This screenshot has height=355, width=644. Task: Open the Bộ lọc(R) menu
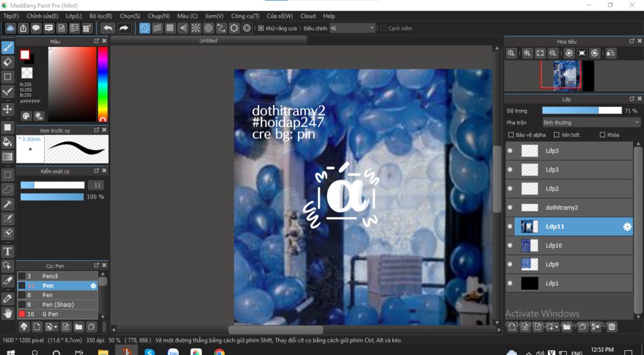[x=101, y=16]
